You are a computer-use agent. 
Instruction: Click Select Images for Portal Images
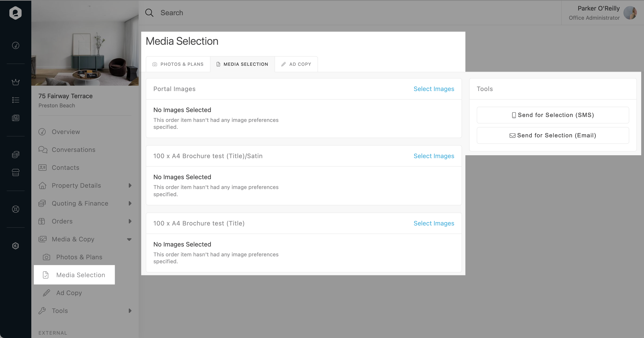(434, 89)
